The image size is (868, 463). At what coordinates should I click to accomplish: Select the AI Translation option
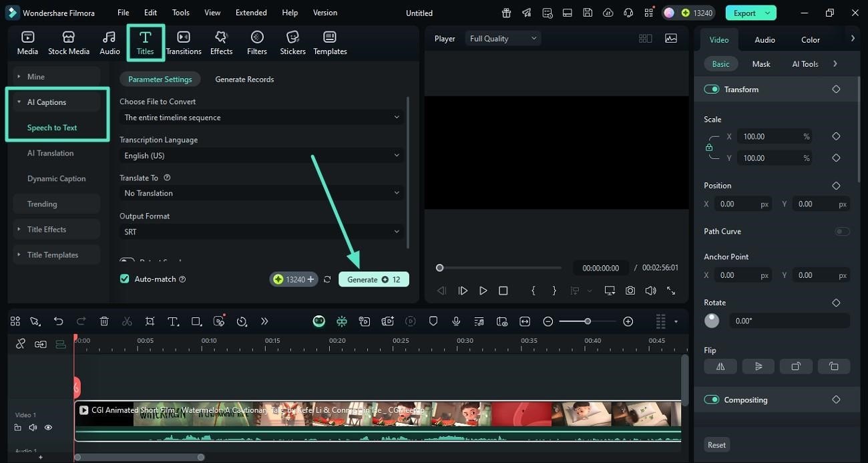(50, 153)
